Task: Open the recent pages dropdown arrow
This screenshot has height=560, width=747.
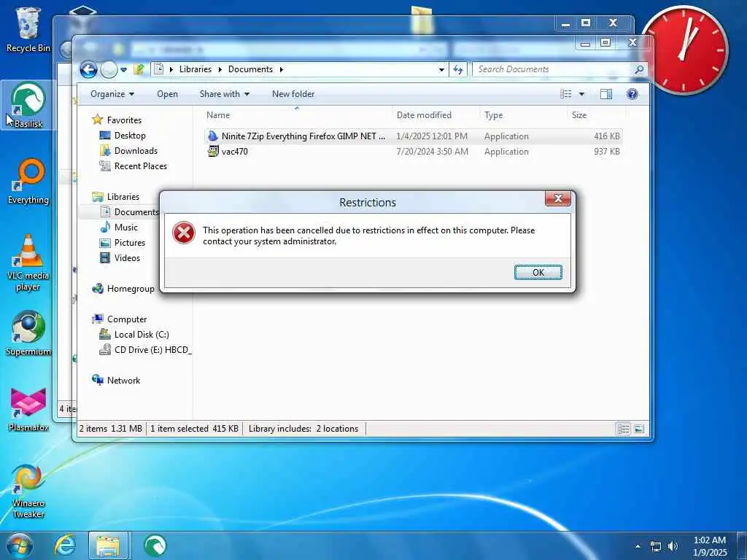Action: 123,69
